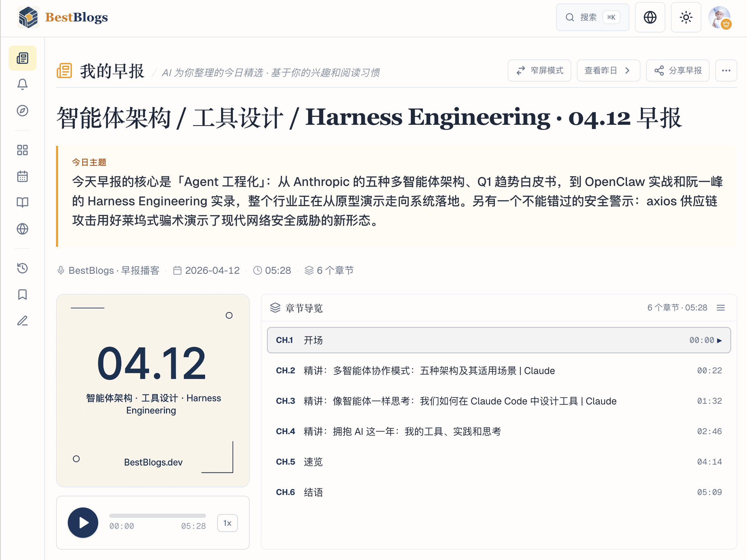Toggle 窄屏模式 narrow screen mode
The height and width of the screenshot is (560, 747).
tap(539, 71)
